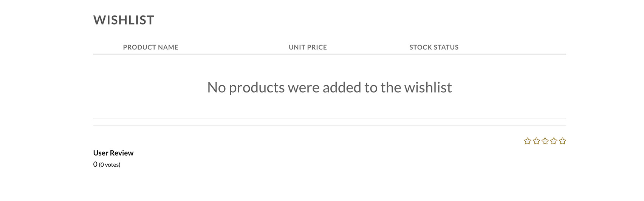This screenshot has height=201, width=644.
Task: Choose the fourth star in the rating
Action: (554, 141)
